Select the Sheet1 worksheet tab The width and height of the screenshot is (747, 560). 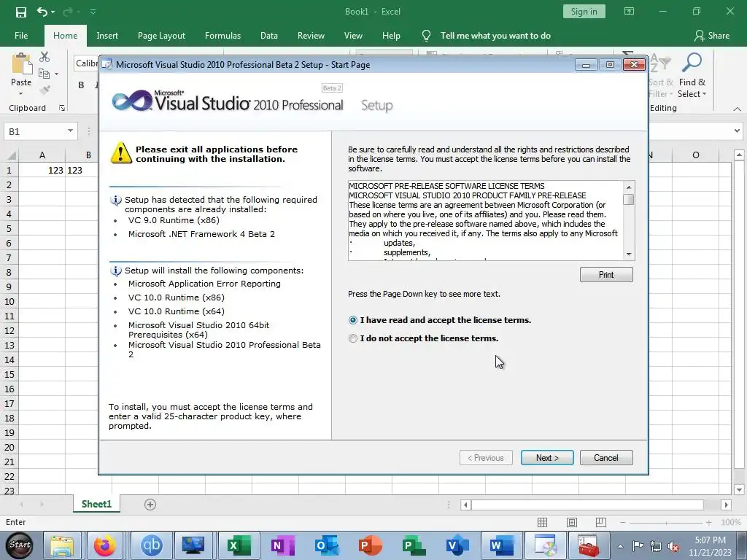(x=97, y=505)
